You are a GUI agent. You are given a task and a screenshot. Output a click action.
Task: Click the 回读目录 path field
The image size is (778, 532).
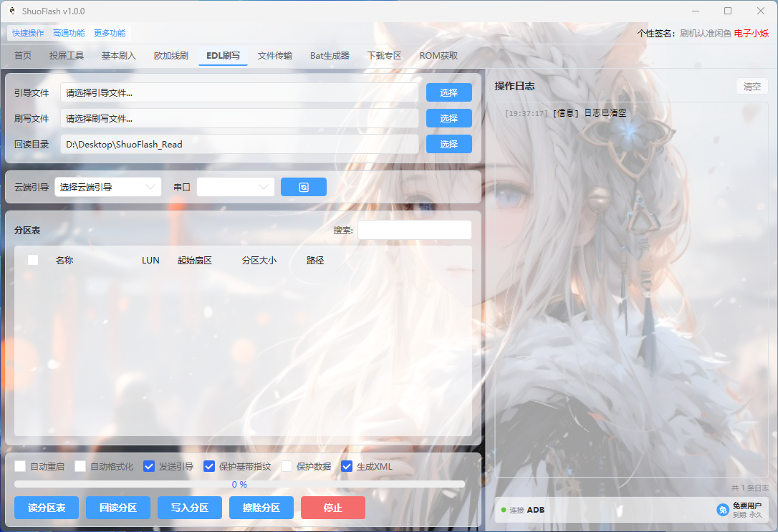pos(240,144)
